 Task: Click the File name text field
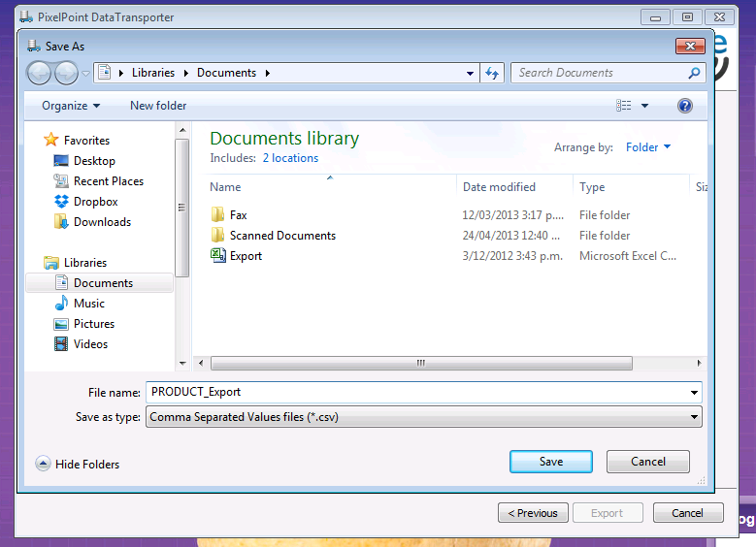pos(417,393)
